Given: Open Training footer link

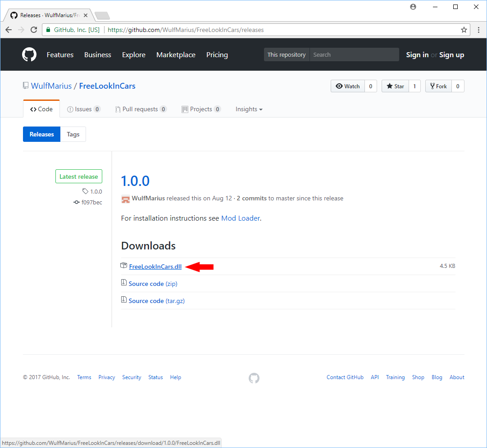Looking at the screenshot, I should tap(395, 377).
